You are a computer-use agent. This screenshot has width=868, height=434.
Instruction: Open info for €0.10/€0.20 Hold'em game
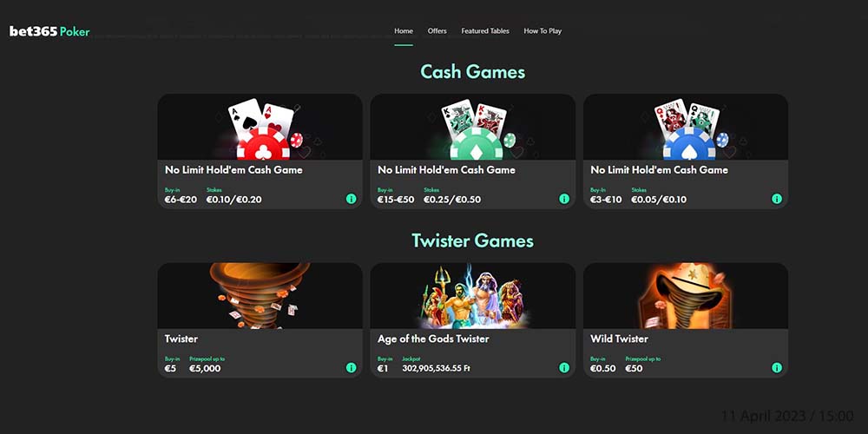tap(351, 199)
